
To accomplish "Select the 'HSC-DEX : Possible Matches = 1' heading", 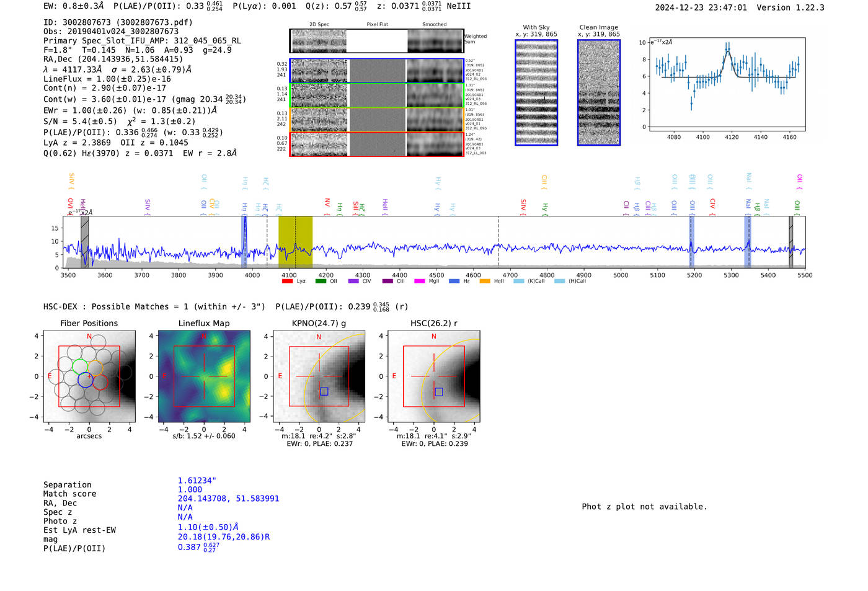I will pos(154,307).
